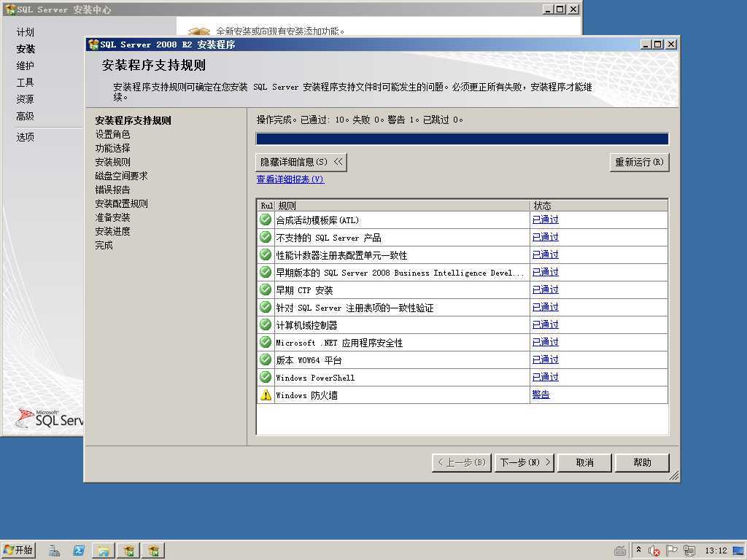Hide details with 隐藏详细信息(S) button

[301, 162]
